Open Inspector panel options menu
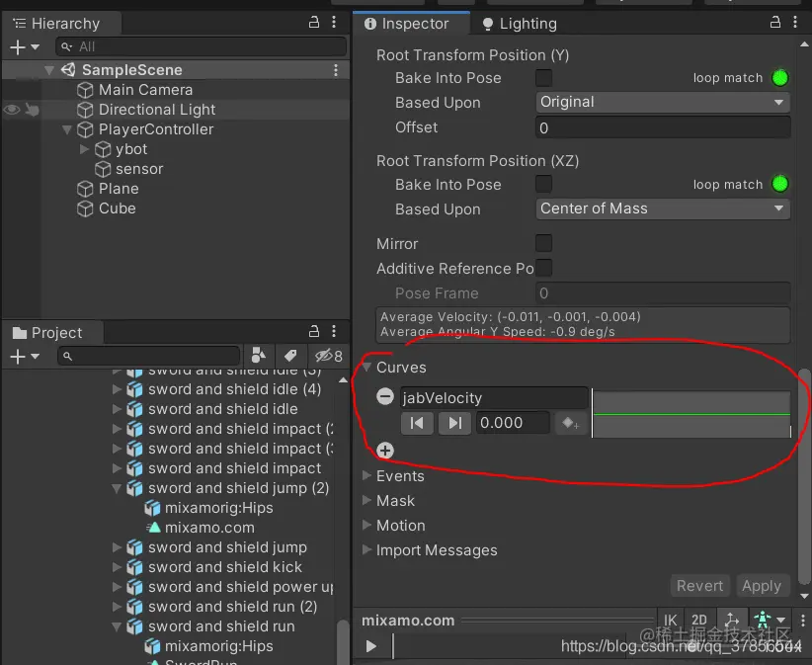This screenshot has height=665, width=812. coord(795,22)
